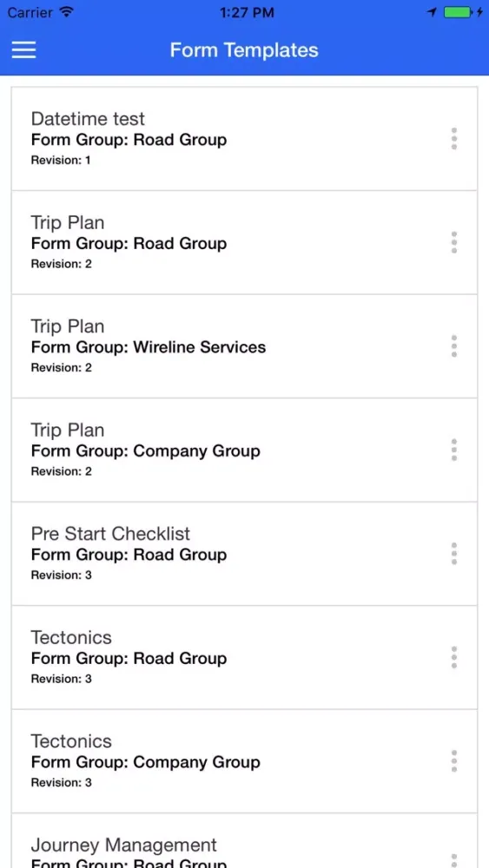Image resolution: width=489 pixels, height=868 pixels.
Task: Open Tectonics template in Company Group
Action: (244, 761)
